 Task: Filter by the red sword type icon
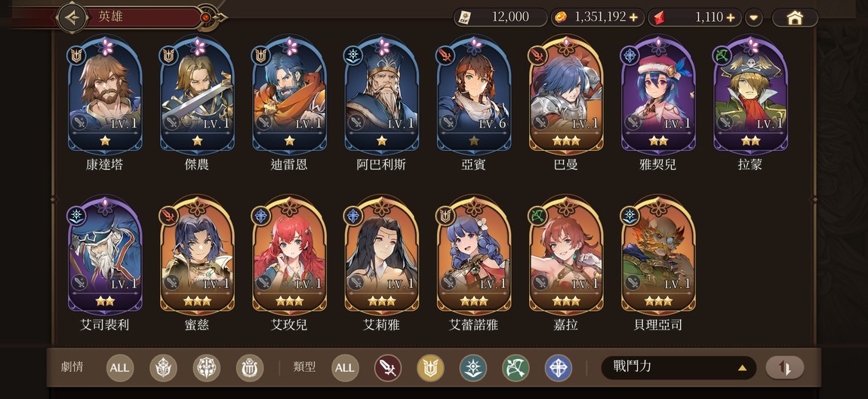click(x=388, y=368)
